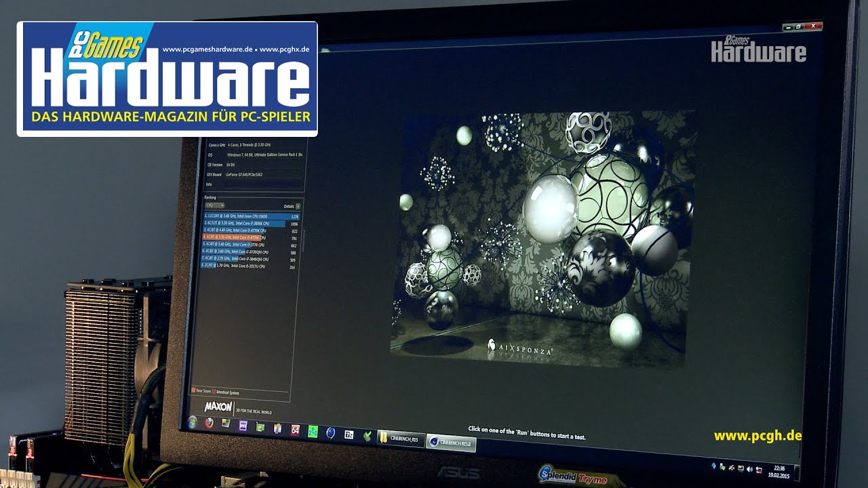Viewport: 868px width, 488px height.
Task: Expand ranking Details arrow button
Action: (x=298, y=206)
